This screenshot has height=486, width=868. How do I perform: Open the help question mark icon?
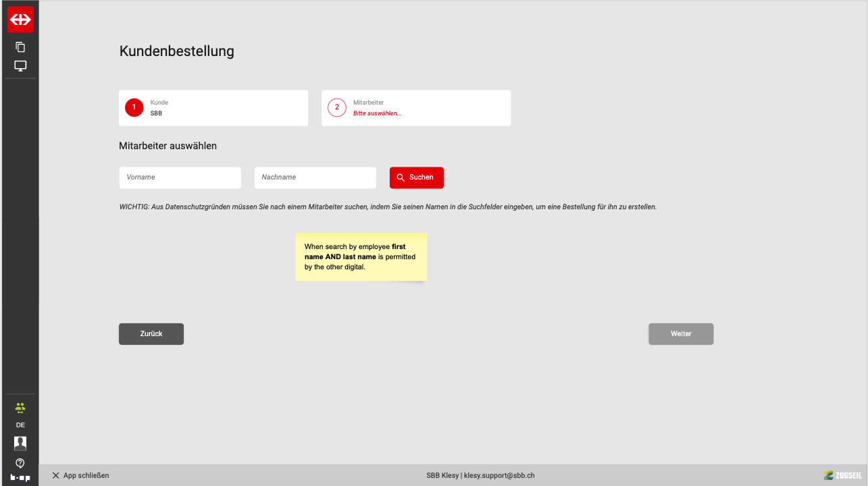[x=20, y=463]
